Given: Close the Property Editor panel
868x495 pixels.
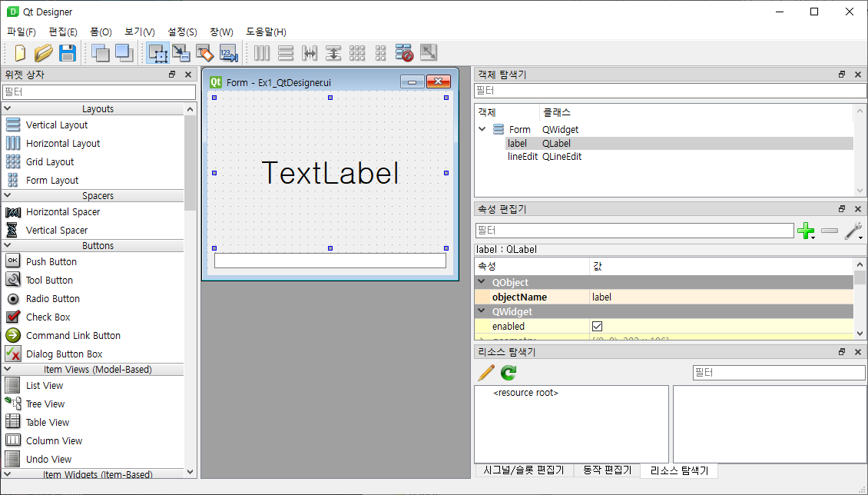Looking at the screenshot, I should [857, 209].
